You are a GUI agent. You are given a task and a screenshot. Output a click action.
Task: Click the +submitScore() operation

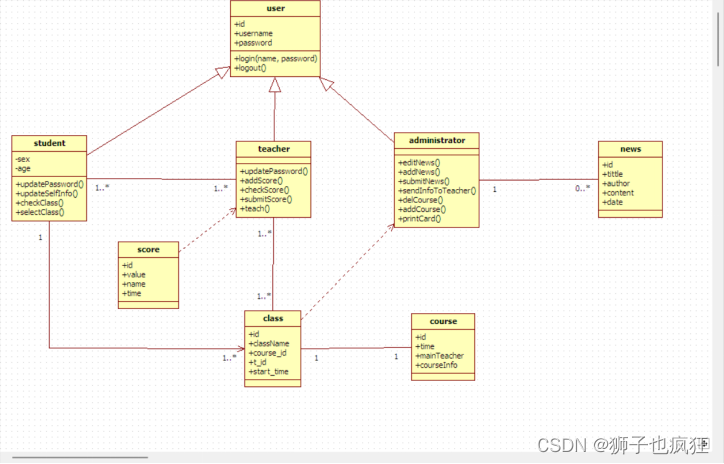coord(266,199)
